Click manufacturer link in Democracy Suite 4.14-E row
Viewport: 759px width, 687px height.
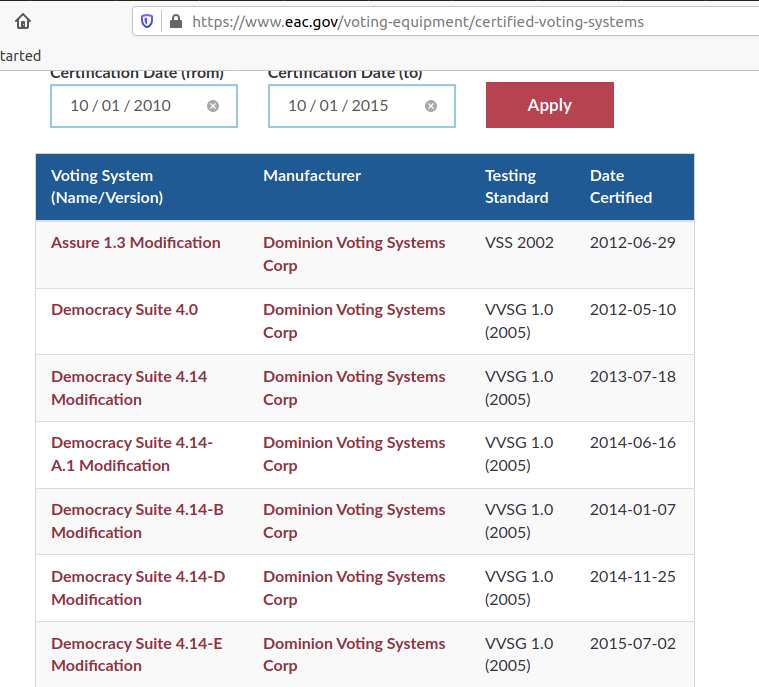(x=354, y=655)
